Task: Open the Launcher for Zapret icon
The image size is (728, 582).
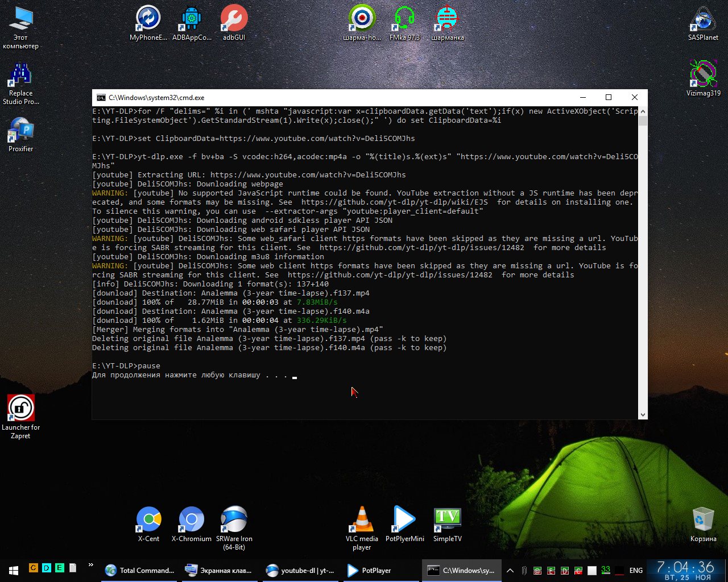Action: click(20, 408)
